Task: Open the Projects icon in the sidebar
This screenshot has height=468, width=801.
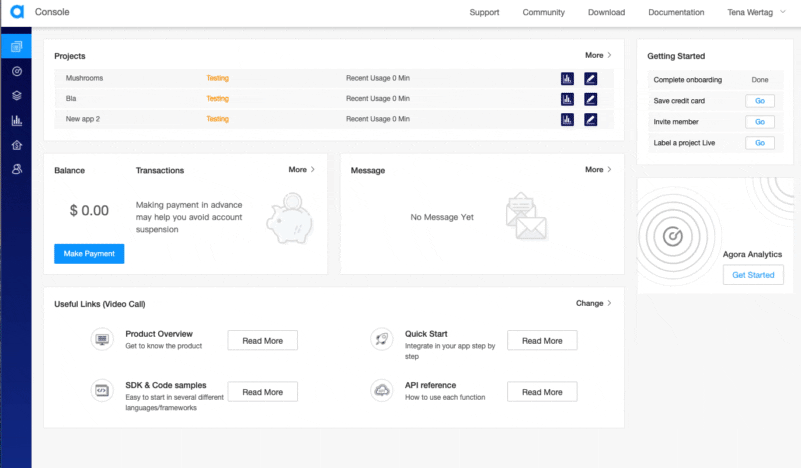Action: (x=16, y=47)
